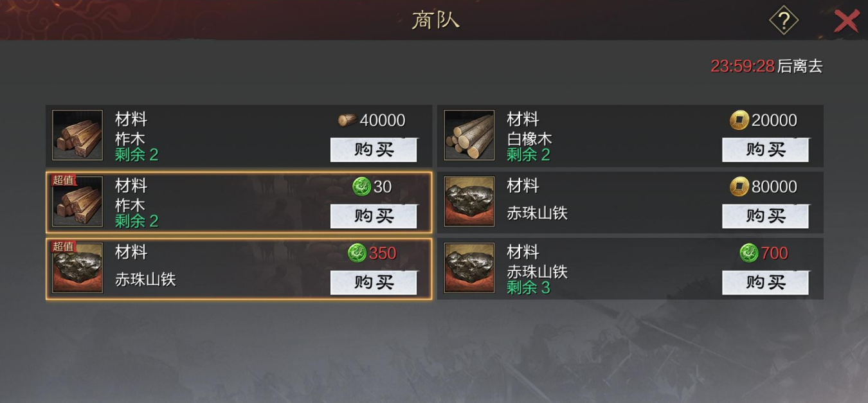Click the jade icon beside 700
The image size is (868, 403).
pyautogui.click(x=748, y=253)
